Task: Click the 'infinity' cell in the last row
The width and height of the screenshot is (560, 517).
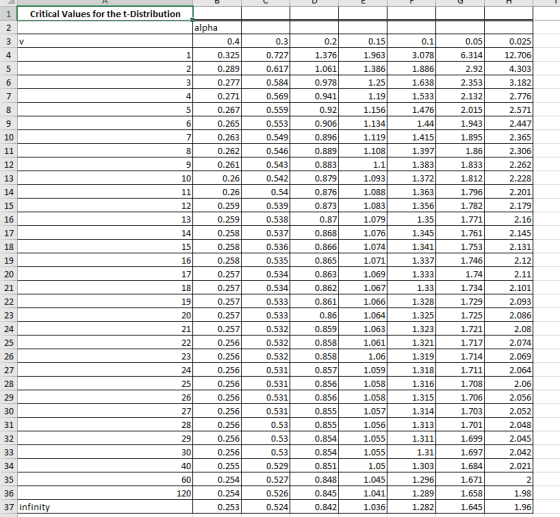Action: [x=105, y=507]
